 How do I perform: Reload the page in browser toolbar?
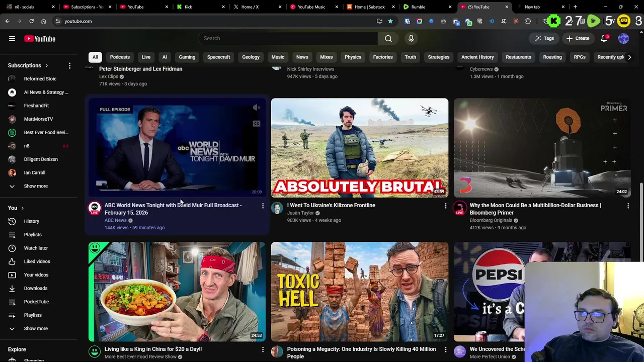(x=31, y=21)
